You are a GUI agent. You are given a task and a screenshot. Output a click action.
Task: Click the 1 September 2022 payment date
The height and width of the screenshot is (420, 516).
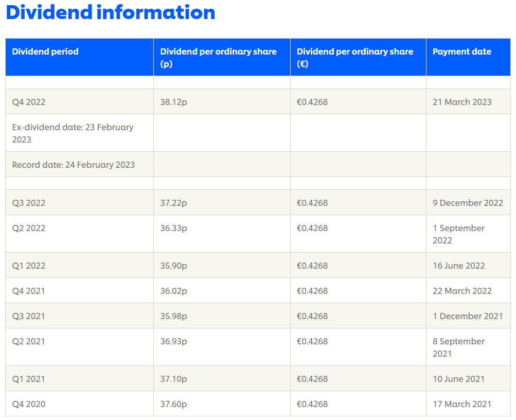click(458, 234)
